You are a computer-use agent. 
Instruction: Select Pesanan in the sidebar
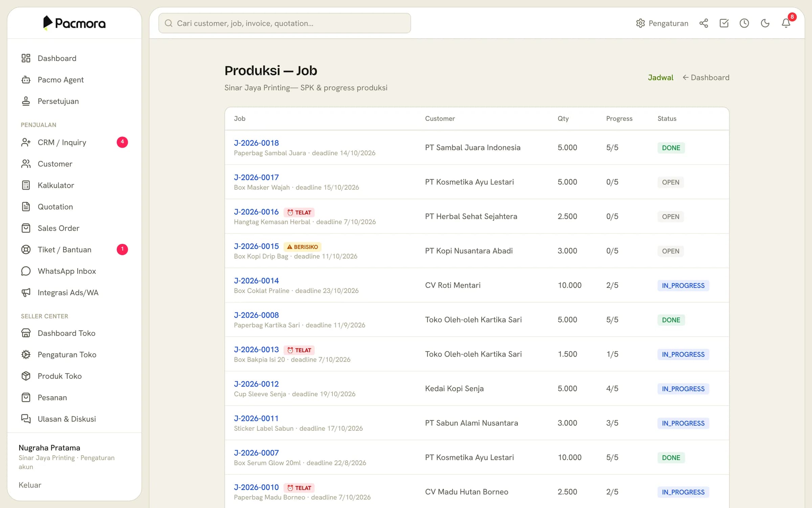[74, 398]
